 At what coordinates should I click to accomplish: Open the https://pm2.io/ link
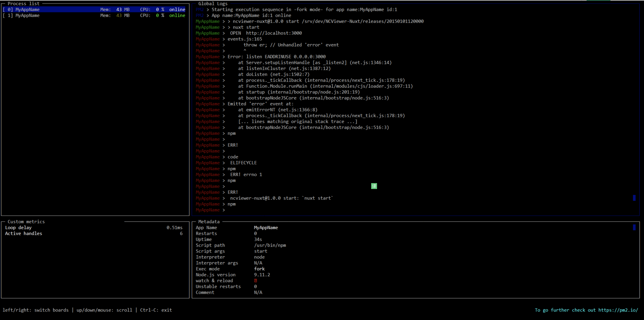618,310
